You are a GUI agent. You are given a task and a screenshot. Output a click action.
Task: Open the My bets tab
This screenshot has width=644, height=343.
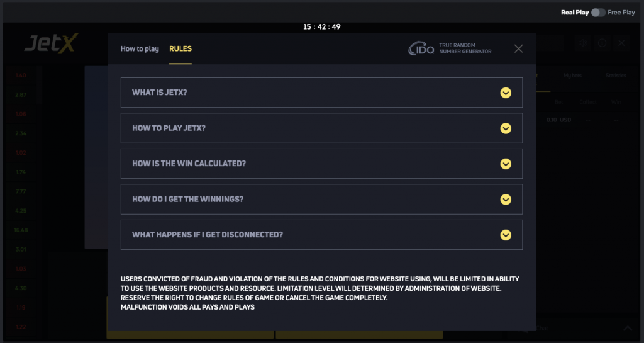coord(572,76)
